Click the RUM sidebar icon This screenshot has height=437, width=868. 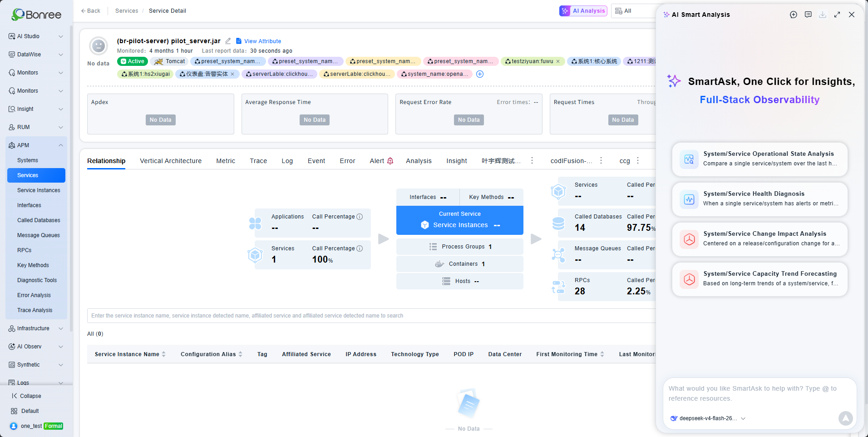click(x=12, y=127)
